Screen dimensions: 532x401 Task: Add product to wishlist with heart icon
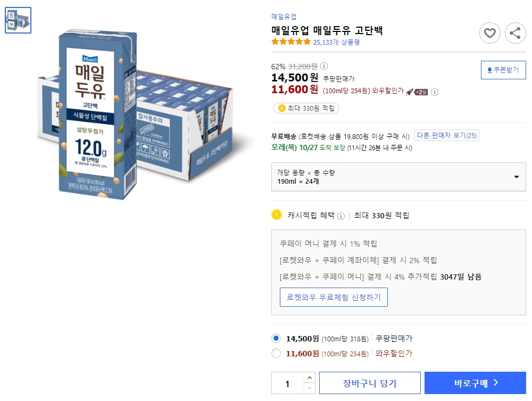(490, 33)
